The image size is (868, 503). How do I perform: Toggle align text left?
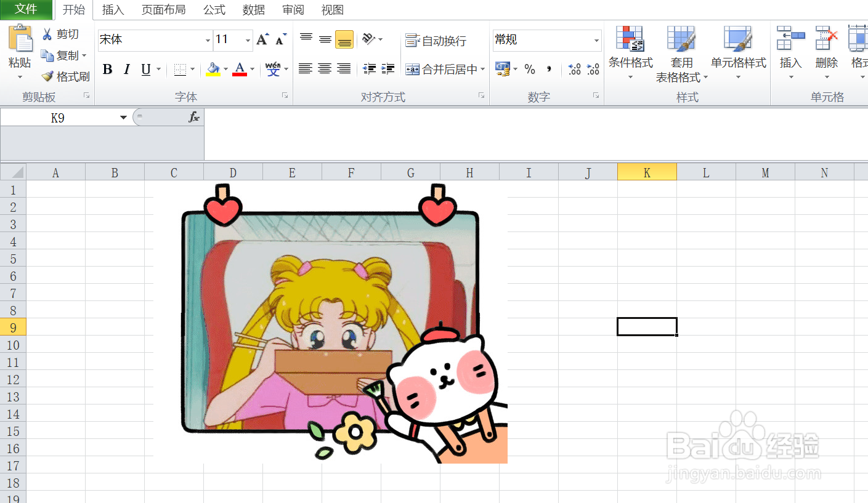point(305,69)
